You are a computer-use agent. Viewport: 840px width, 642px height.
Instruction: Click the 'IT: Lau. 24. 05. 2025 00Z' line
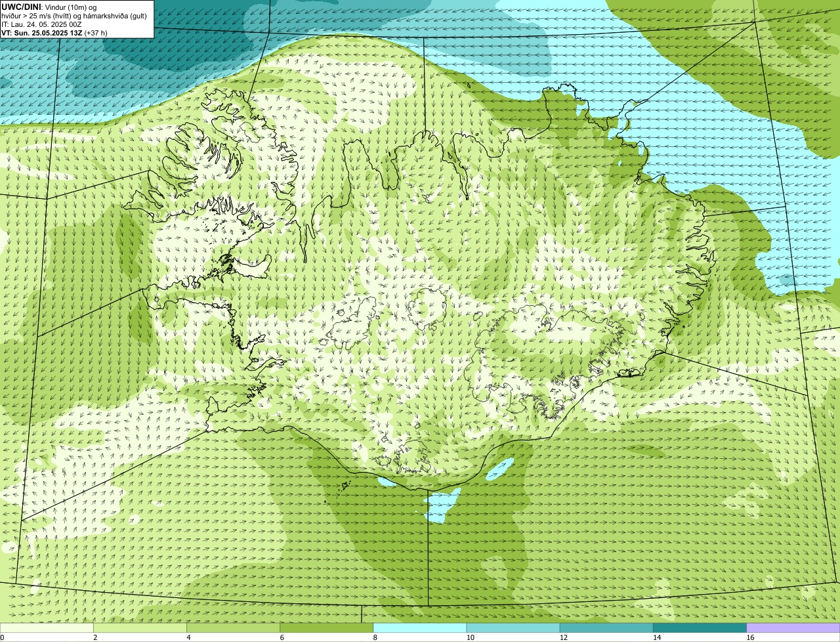pyautogui.click(x=41, y=24)
